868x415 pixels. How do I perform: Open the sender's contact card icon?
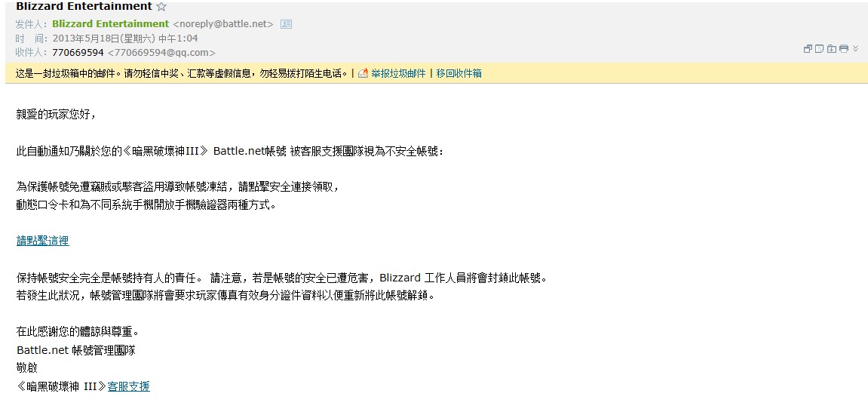(x=287, y=24)
